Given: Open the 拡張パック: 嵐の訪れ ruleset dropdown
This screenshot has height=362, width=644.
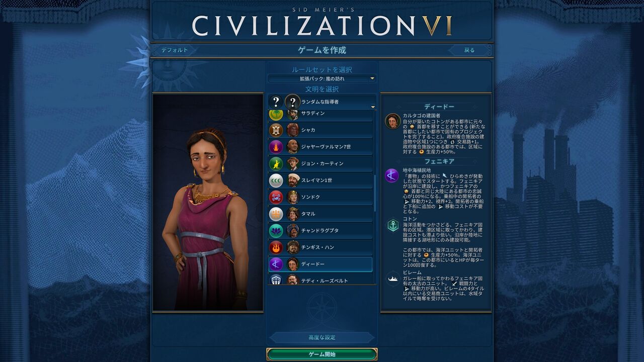Looking at the screenshot, I should (x=322, y=78).
